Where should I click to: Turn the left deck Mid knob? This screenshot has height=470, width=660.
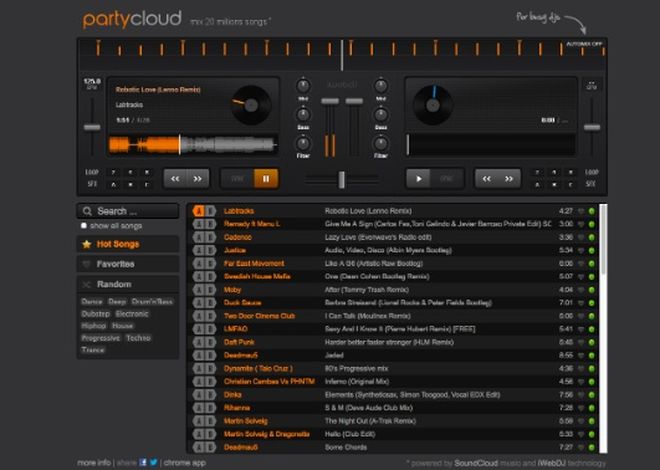pyautogui.click(x=303, y=86)
